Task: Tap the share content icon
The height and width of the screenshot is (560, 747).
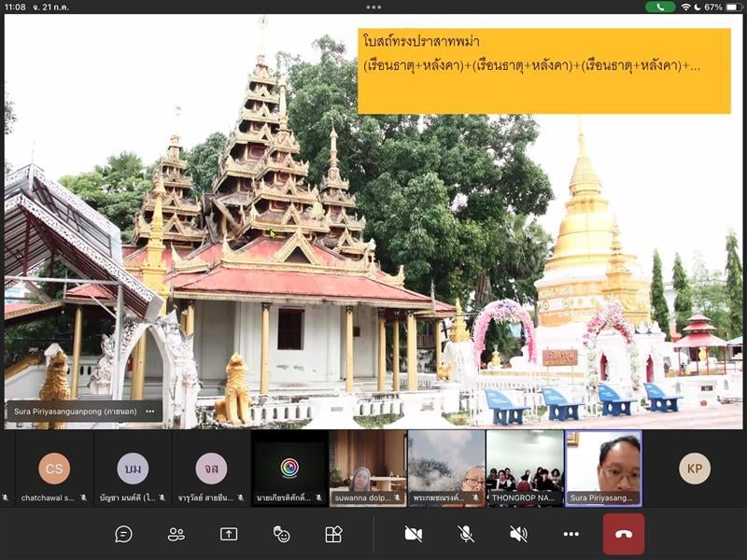Action: pos(229,534)
